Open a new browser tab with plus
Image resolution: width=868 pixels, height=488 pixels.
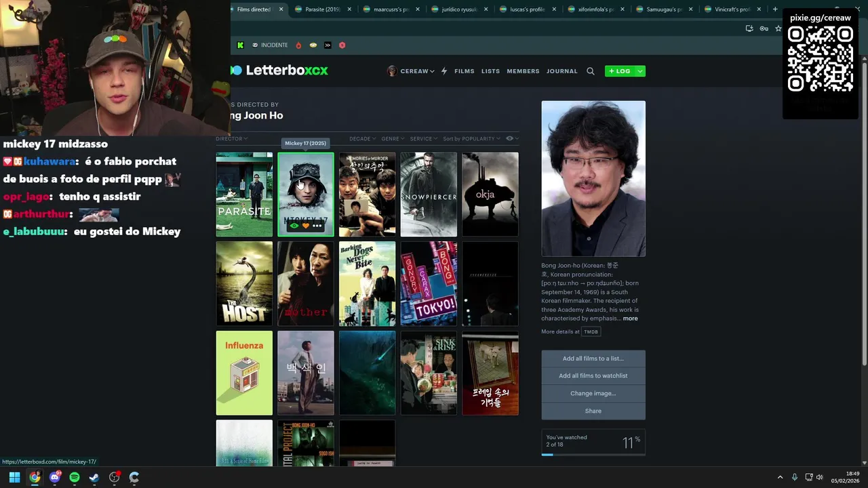click(775, 9)
